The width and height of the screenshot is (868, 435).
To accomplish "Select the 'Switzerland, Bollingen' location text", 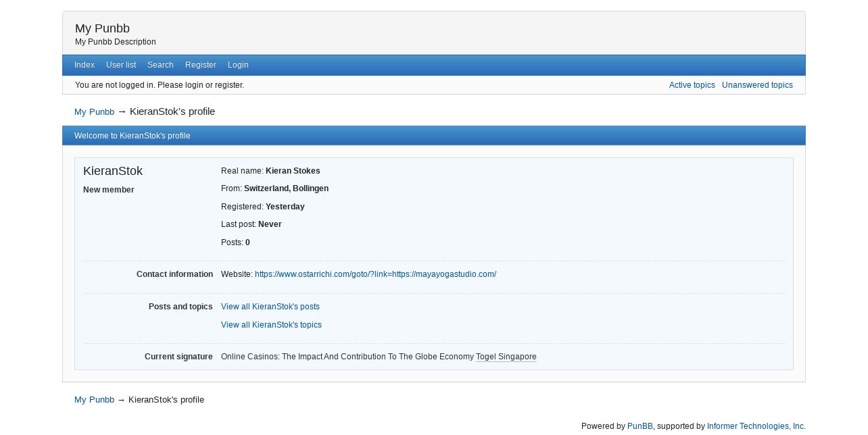I will pos(286,188).
